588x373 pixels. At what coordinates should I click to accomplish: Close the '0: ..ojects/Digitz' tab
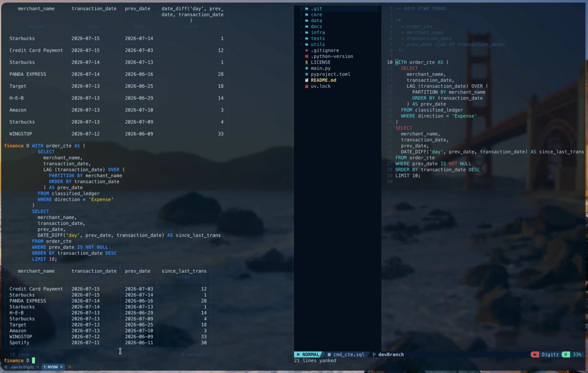pos(38,367)
